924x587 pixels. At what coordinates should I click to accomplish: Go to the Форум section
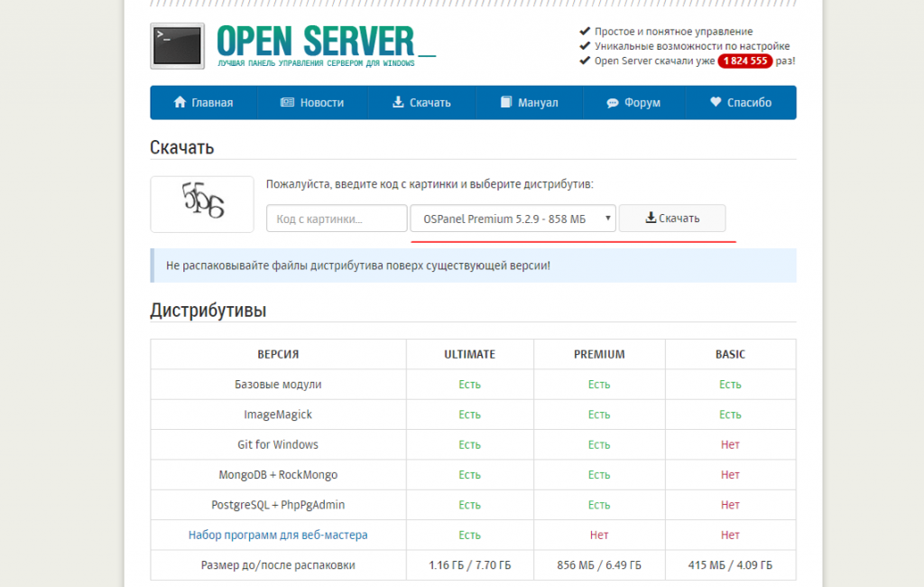[x=633, y=103]
